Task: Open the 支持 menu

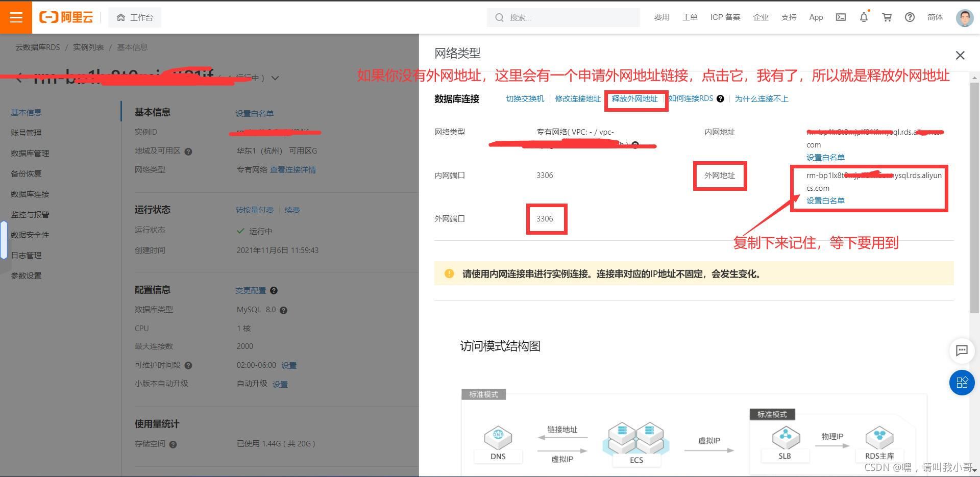Action: (789, 17)
